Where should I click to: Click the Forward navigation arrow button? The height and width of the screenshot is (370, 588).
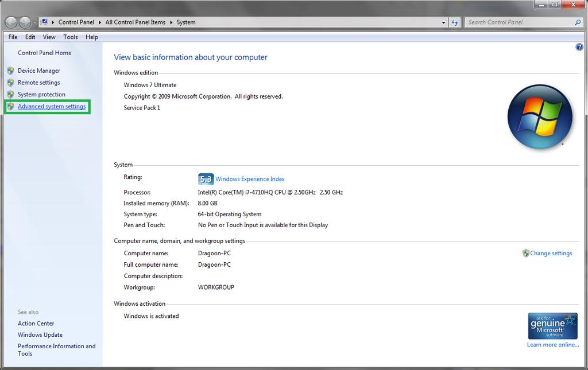tap(25, 22)
